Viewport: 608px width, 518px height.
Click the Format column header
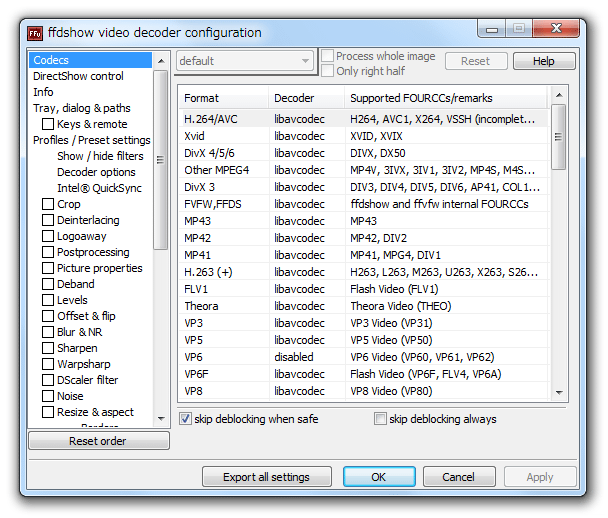(224, 98)
